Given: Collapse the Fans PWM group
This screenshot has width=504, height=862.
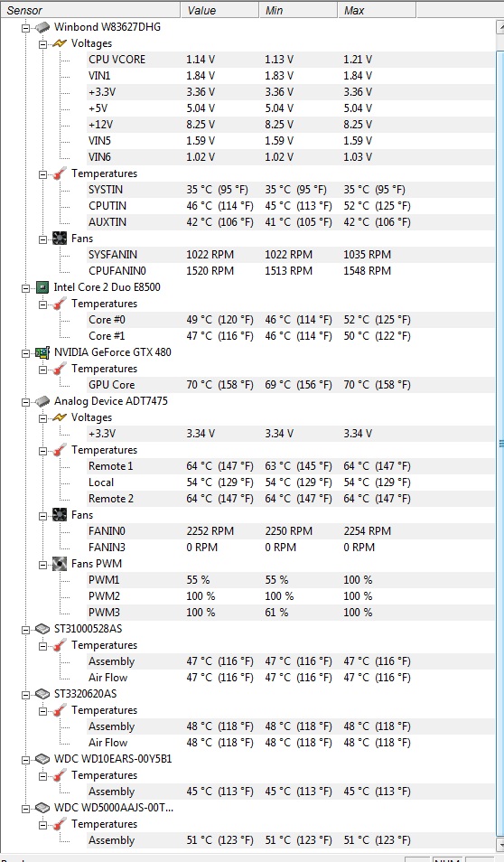Looking at the screenshot, I should tap(42, 564).
